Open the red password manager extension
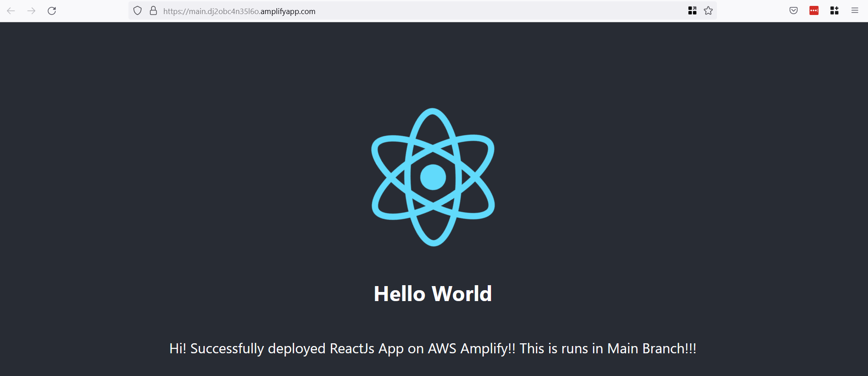Image resolution: width=868 pixels, height=376 pixels. click(814, 11)
